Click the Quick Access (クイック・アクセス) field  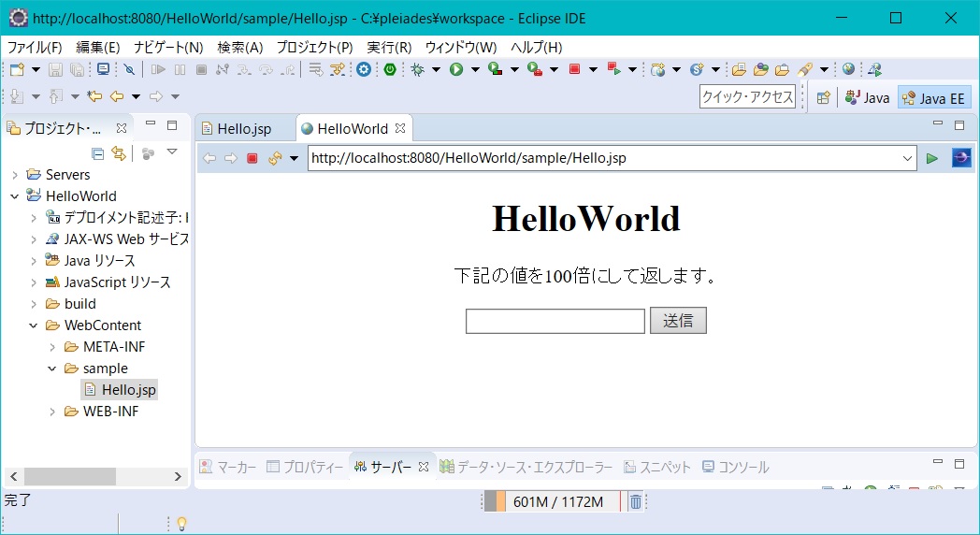point(747,97)
